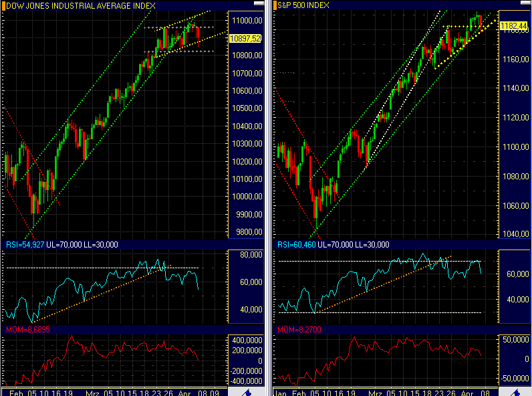Click the 1080,00 price axis label
The width and height of the screenshot is (532, 396).
pos(516,176)
